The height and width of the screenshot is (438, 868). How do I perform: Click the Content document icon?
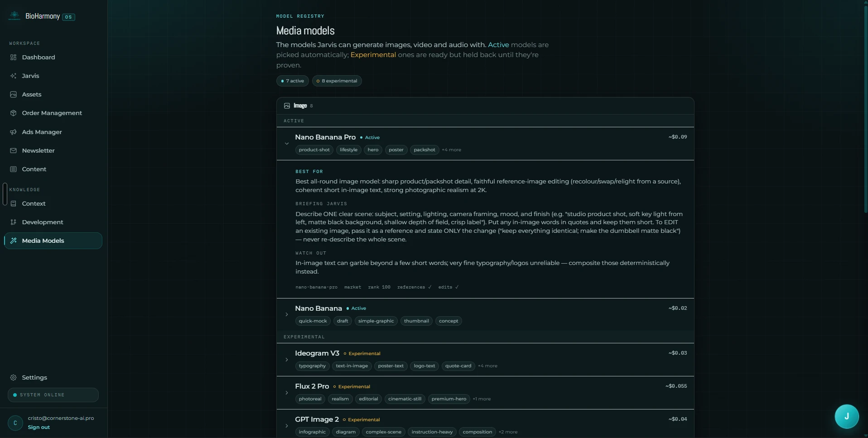point(13,169)
